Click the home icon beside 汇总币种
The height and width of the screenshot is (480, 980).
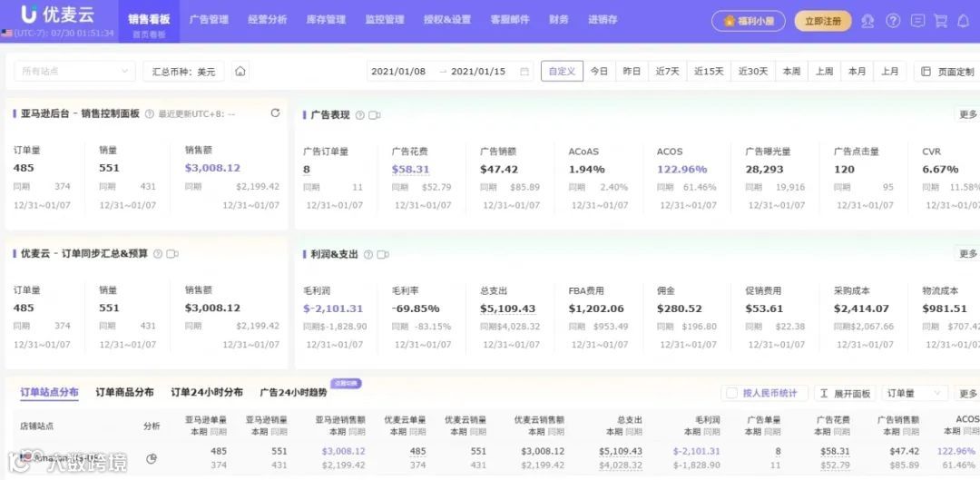240,72
